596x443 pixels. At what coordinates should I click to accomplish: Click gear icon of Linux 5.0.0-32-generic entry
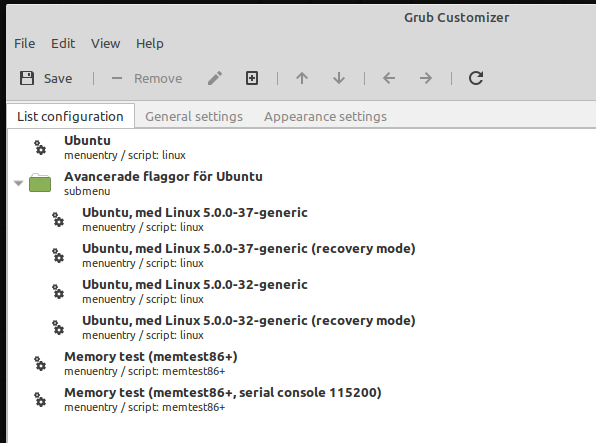point(58,292)
